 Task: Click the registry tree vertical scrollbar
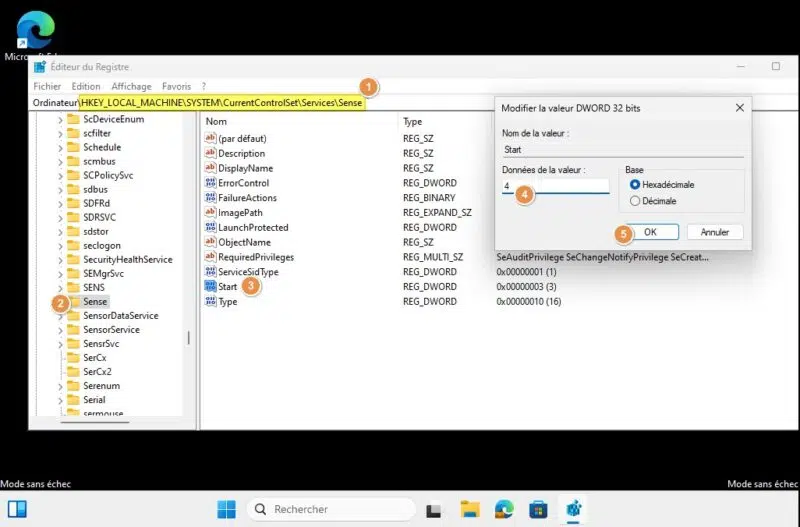188,338
